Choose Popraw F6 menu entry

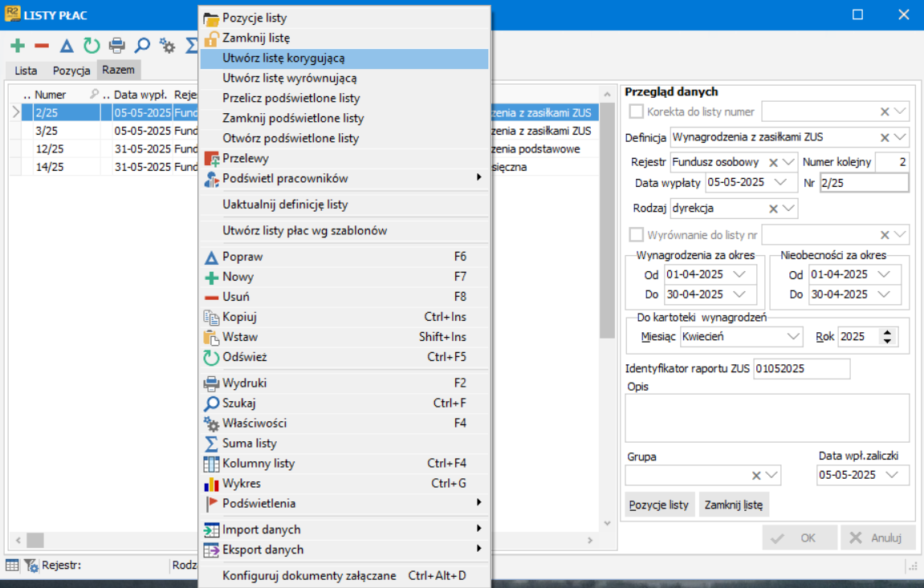click(344, 258)
